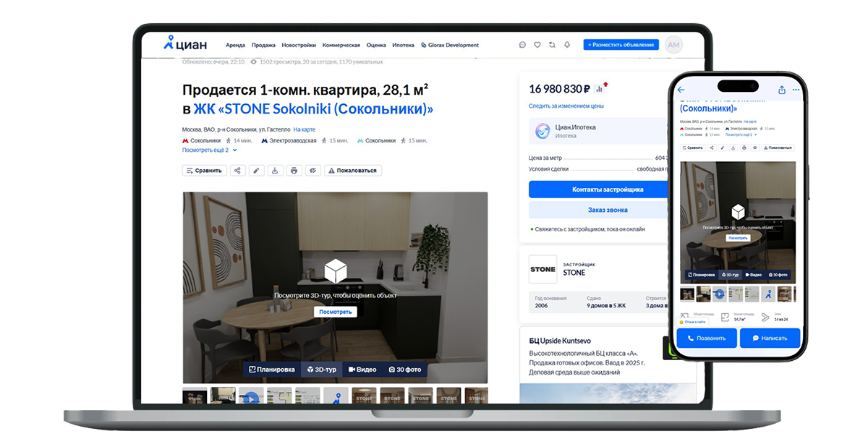Open the Продажа menu item
Viewport: 868px width, 439px height.
pos(263,45)
